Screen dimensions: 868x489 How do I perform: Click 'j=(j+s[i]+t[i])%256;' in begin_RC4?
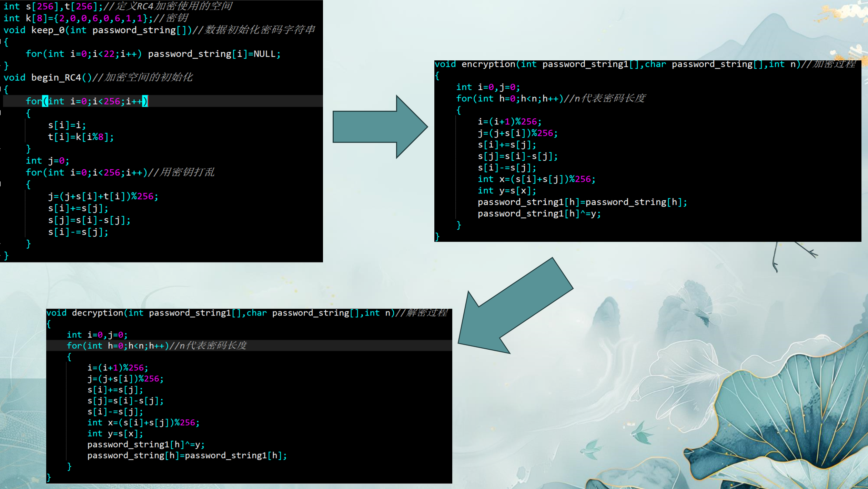[103, 196]
